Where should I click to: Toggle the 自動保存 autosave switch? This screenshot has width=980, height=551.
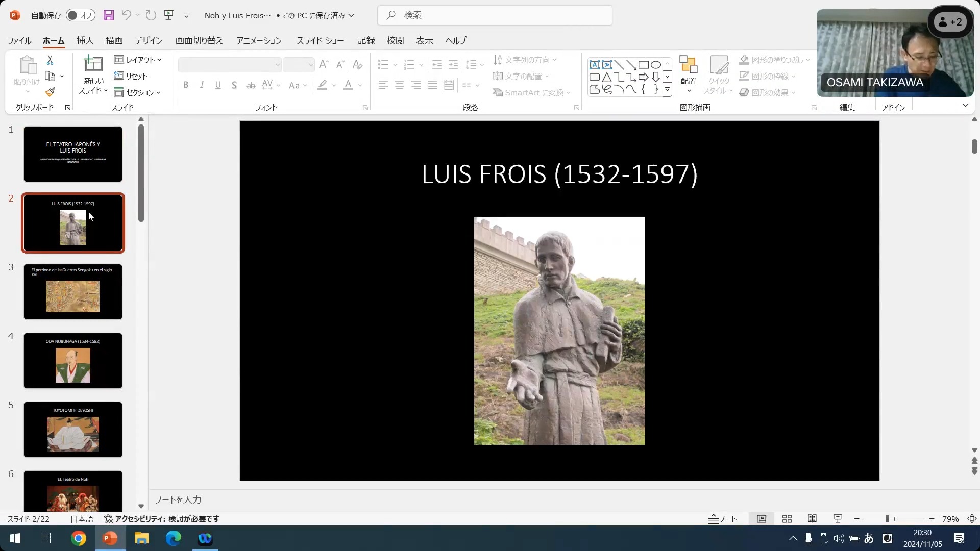tap(81, 15)
